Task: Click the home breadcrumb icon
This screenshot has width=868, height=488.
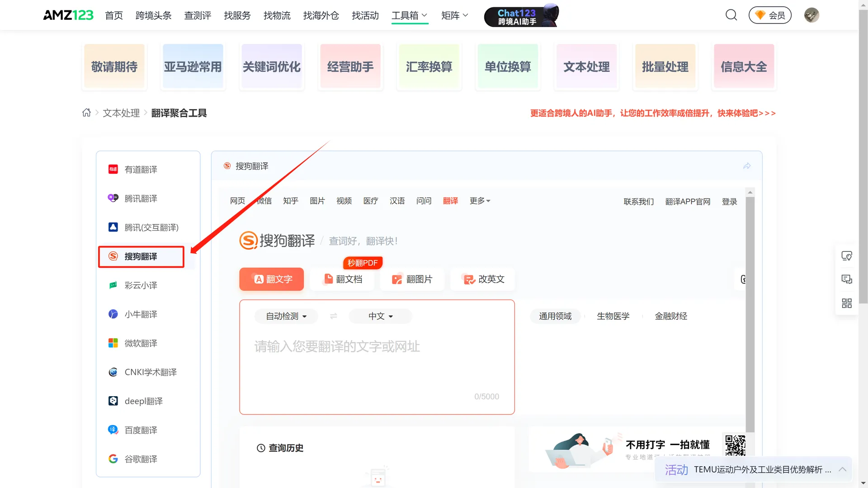Action: (x=86, y=113)
